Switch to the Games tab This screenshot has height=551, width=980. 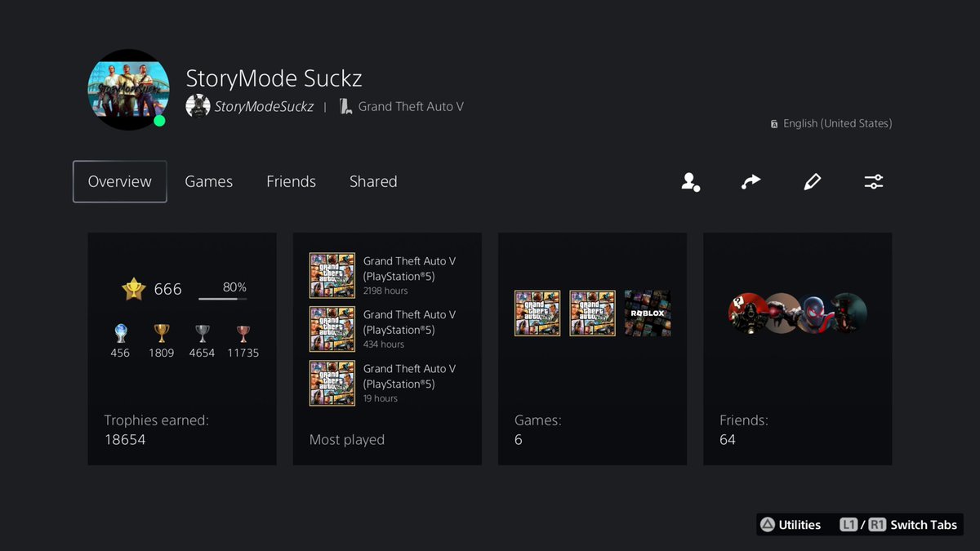pos(208,181)
